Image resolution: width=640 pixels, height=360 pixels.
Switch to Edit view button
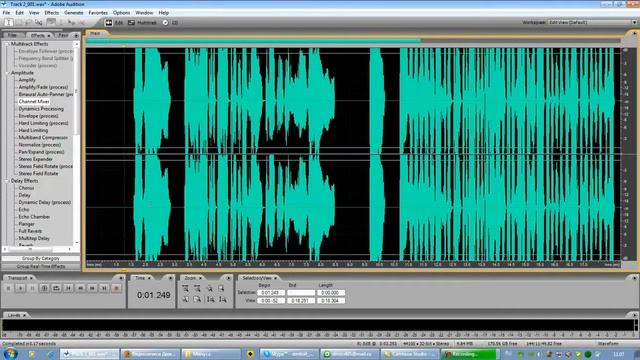(x=114, y=23)
